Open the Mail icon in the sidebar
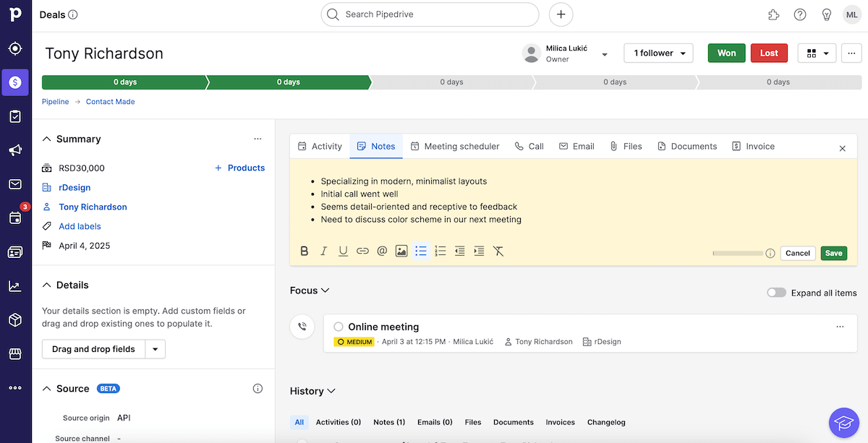The height and width of the screenshot is (443, 868). pos(15,184)
